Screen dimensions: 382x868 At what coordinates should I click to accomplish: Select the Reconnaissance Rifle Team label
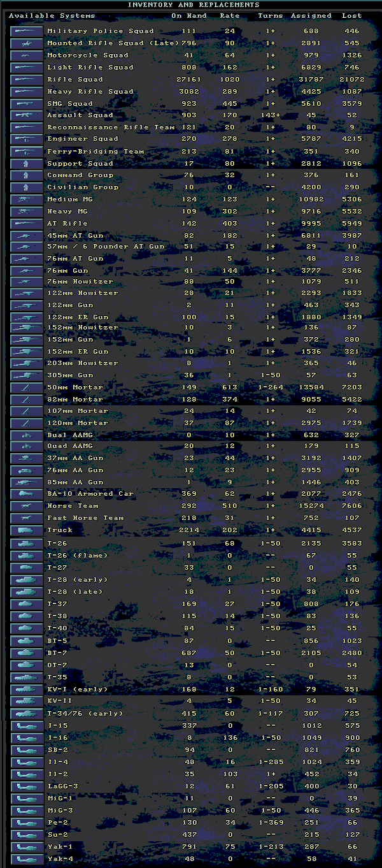tap(111, 127)
